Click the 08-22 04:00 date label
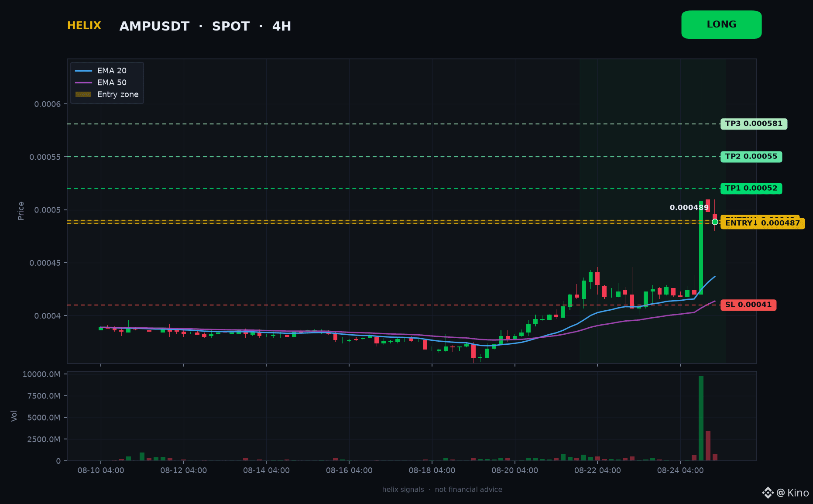The height and width of the screenshot is (504, 813). tap(597, 470)
